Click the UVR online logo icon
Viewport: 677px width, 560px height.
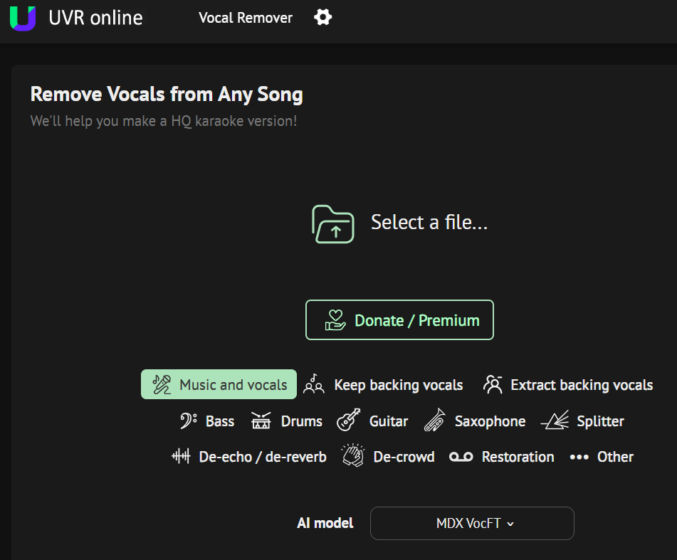(x=23, y=18)
